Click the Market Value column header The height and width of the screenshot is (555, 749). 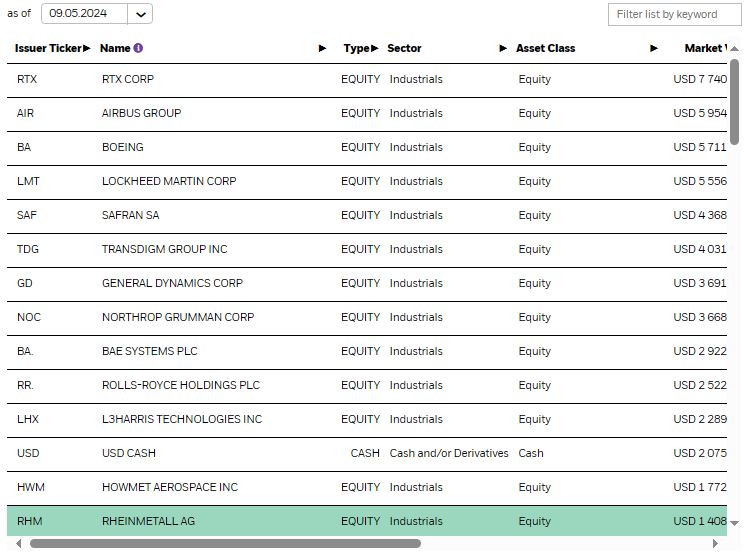(x=706, y=48)
